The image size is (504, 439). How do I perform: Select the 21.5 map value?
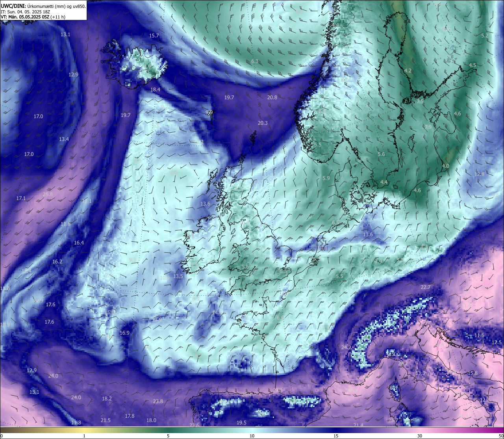(106, 420)
